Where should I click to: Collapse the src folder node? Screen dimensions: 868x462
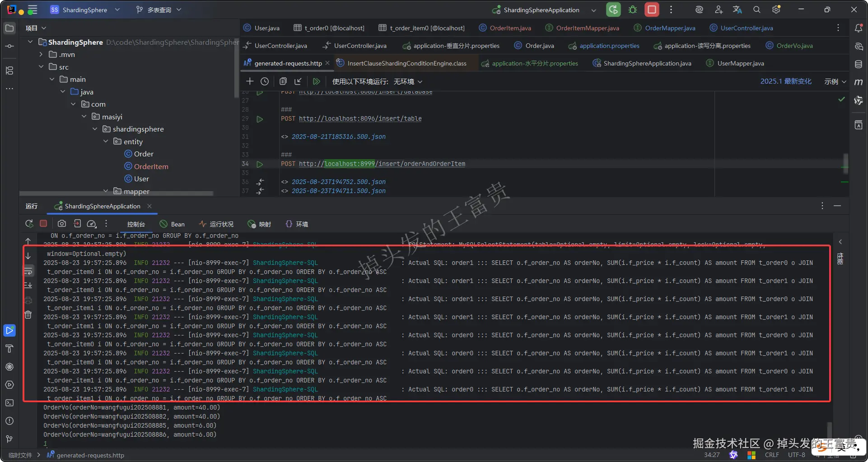click(x=41, y=67)
